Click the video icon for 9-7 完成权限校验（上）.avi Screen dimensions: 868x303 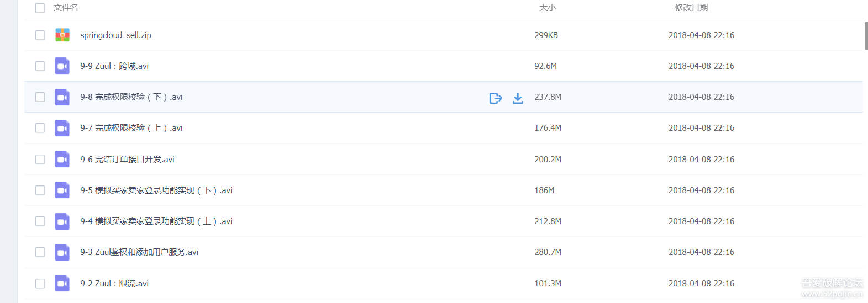coord(62,128)
